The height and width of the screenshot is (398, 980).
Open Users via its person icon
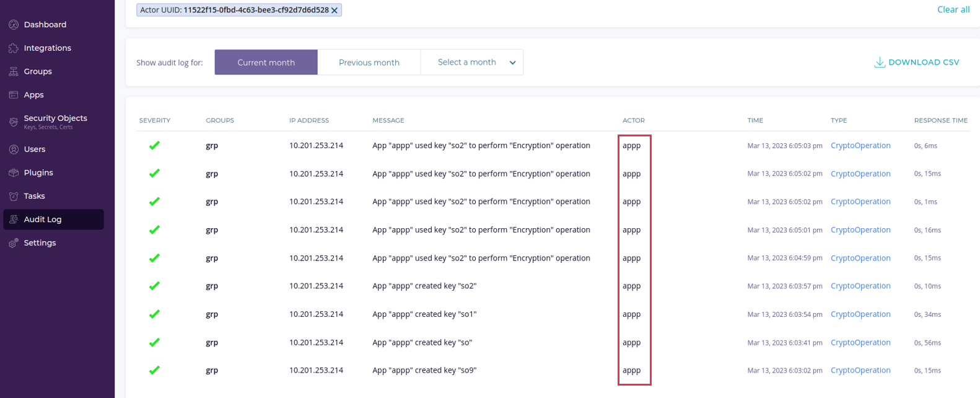click(14, 149)
